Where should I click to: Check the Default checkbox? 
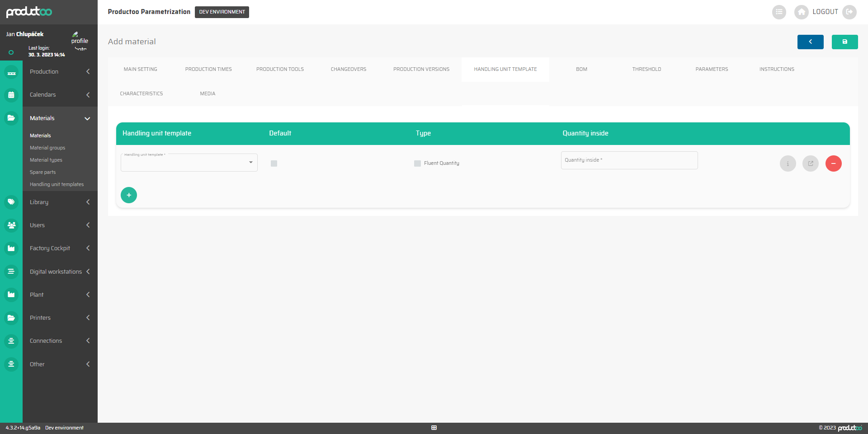click(x=274, y=163)
